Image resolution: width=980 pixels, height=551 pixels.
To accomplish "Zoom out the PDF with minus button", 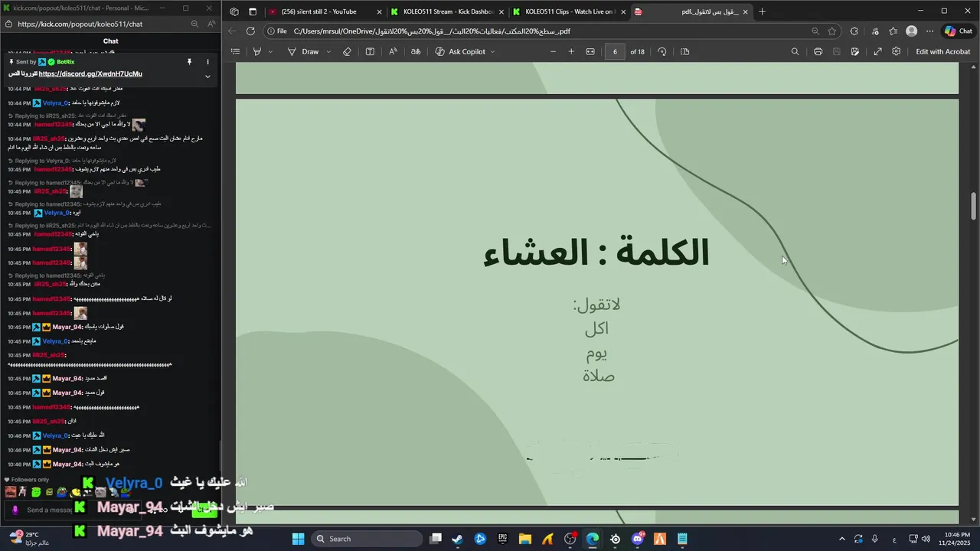I will (x=553, y=51).
